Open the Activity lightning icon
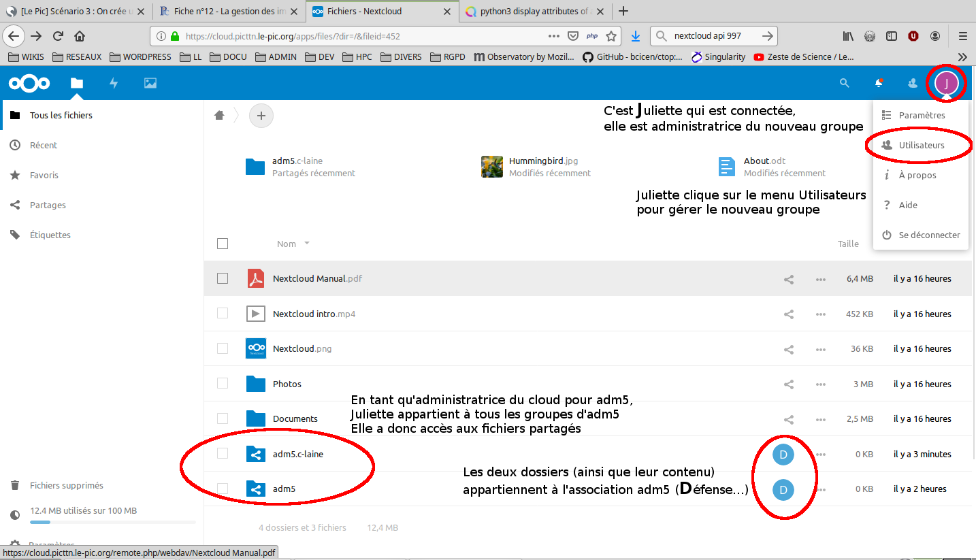The height and width of the screenshot is (560, 976). click(x=114, y=83)
